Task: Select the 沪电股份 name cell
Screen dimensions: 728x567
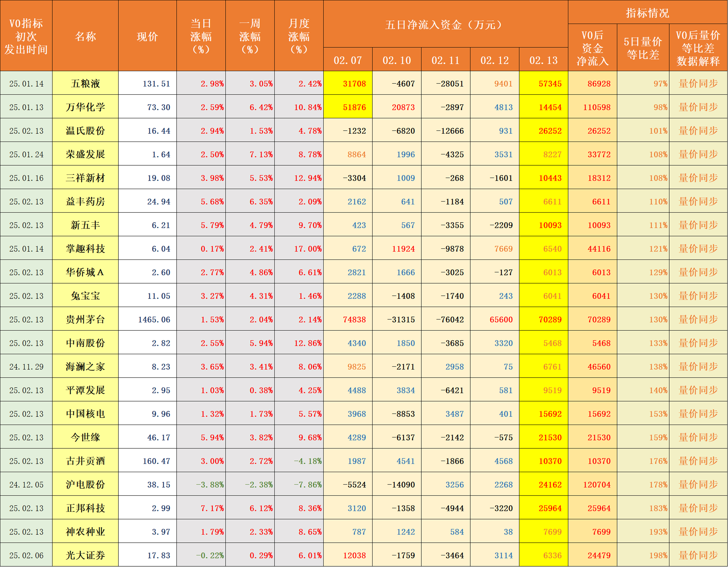Action: [x=85, y=484]
